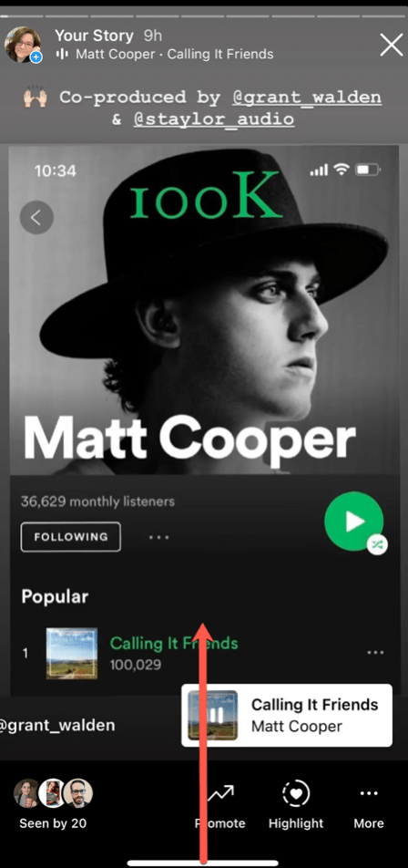Open options dots for Calling It Friends track
408x868 pixels.
pos(375,653)
